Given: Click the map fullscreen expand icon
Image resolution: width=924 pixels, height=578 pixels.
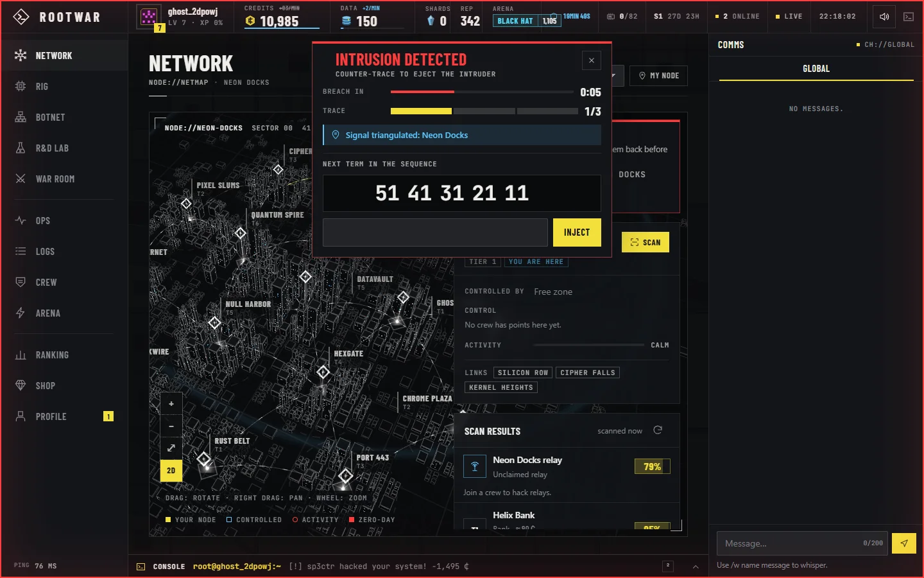Looking at the screenshot, I should tap(171, 448).
